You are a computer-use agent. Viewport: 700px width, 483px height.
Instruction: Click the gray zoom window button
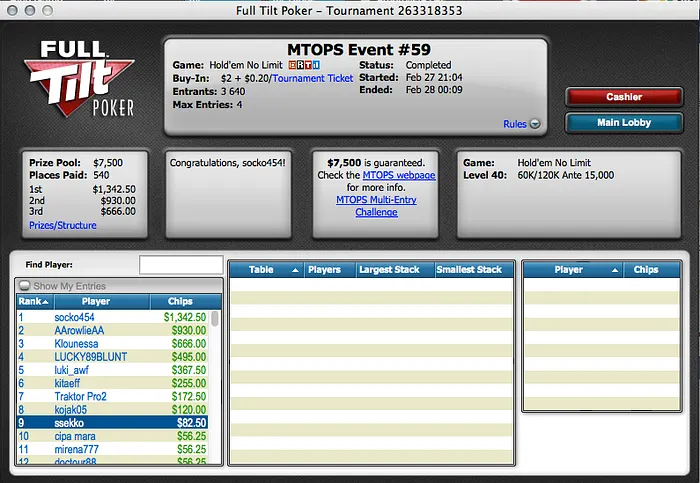pos(47,10)
